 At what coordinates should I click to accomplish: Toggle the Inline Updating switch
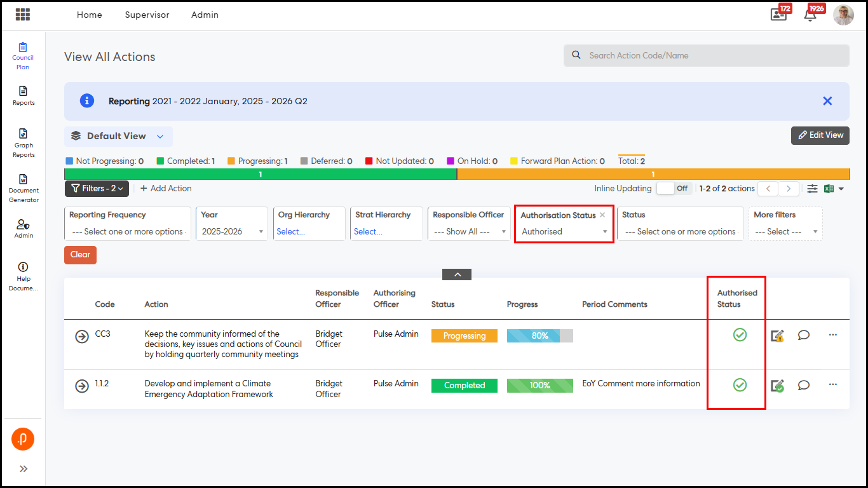tap(674, 189)
